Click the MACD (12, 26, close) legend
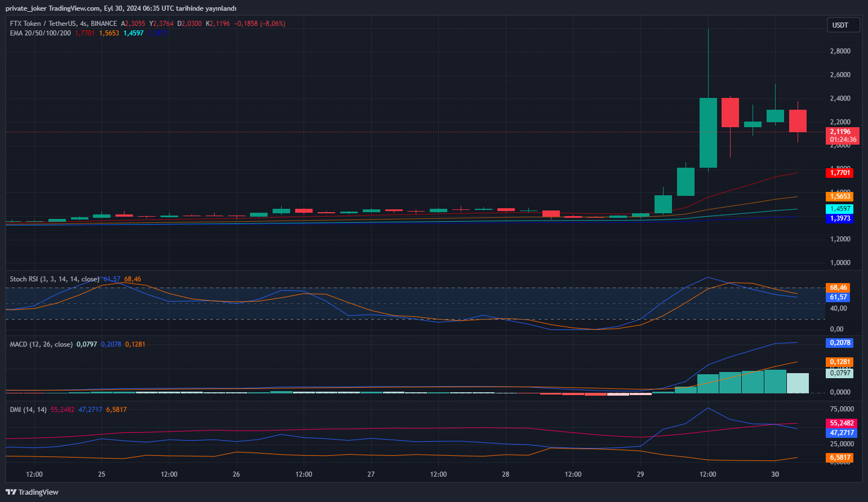The width and height of the screenshot is (868, 502). [41, 344]
